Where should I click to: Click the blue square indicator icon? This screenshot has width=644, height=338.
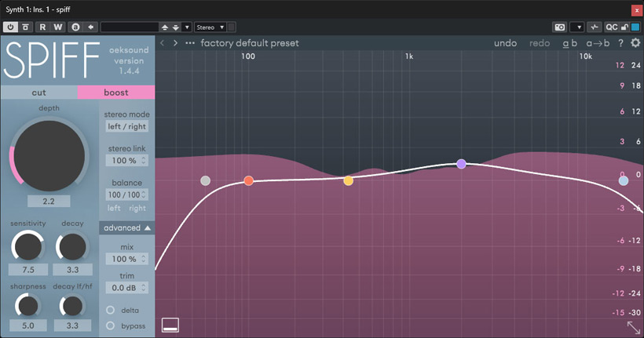[635, 27]
